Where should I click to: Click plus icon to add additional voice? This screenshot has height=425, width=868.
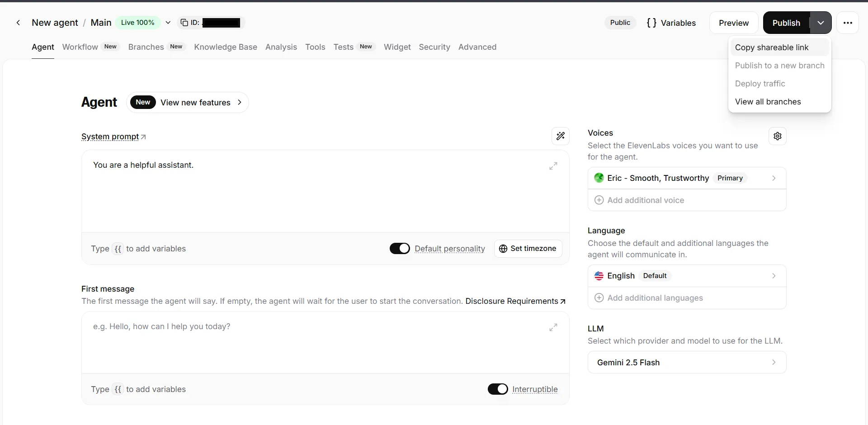pos(599,200)
